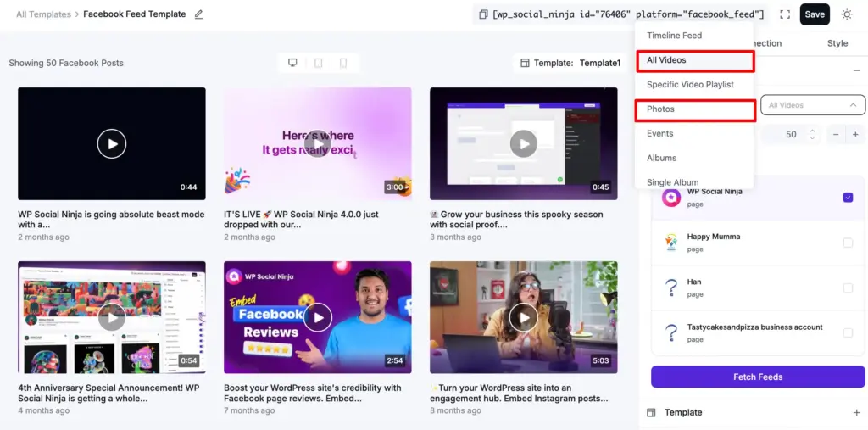Click the question mark icon for Han page
Viewport: 868px width, 430px height.
tap(671, 288)
